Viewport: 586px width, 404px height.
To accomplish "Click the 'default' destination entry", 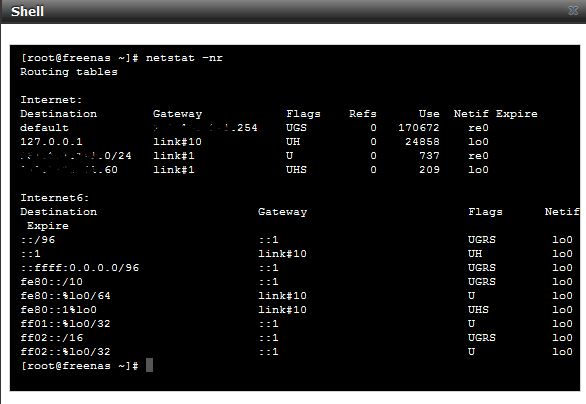I will tap(44, 128).
